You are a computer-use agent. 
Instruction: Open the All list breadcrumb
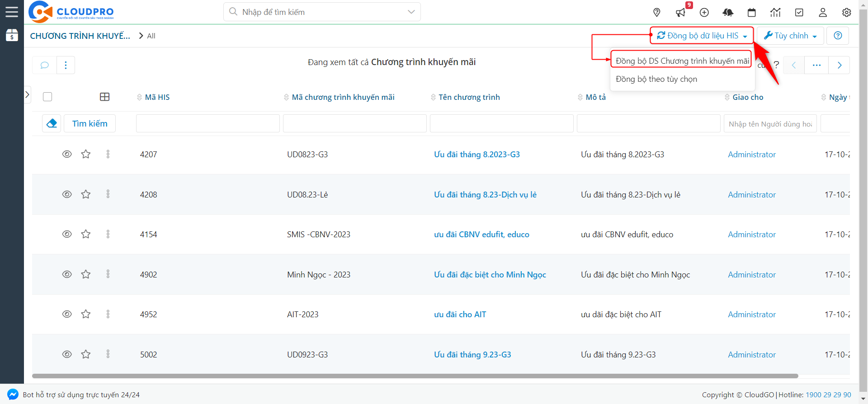[x=151, y=36]
